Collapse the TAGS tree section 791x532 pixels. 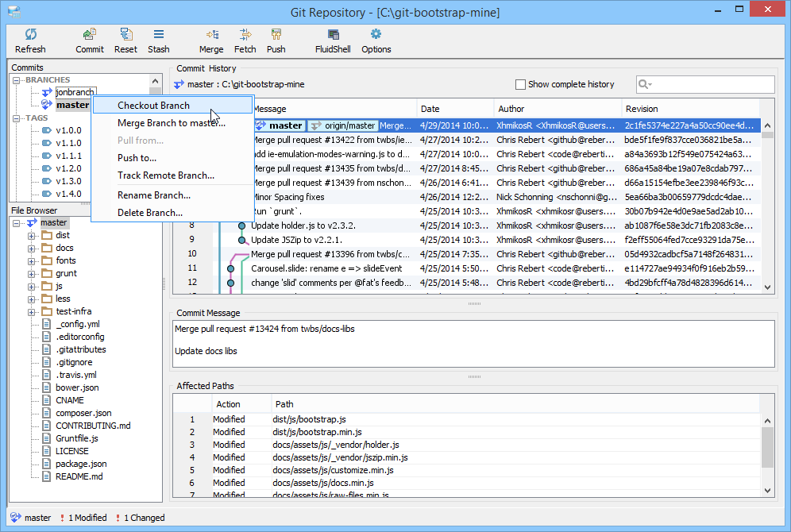(16, 118)
